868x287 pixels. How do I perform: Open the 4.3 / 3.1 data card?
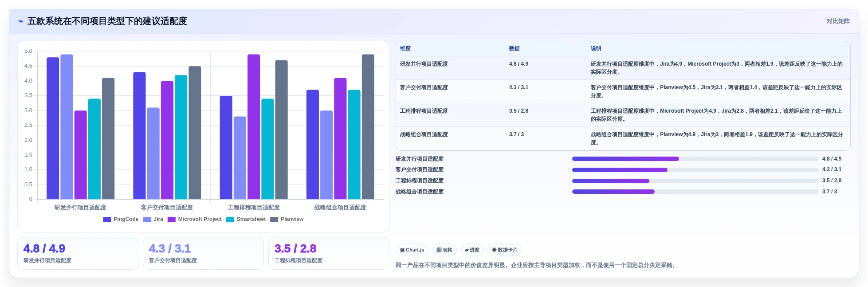click(203, 253)
